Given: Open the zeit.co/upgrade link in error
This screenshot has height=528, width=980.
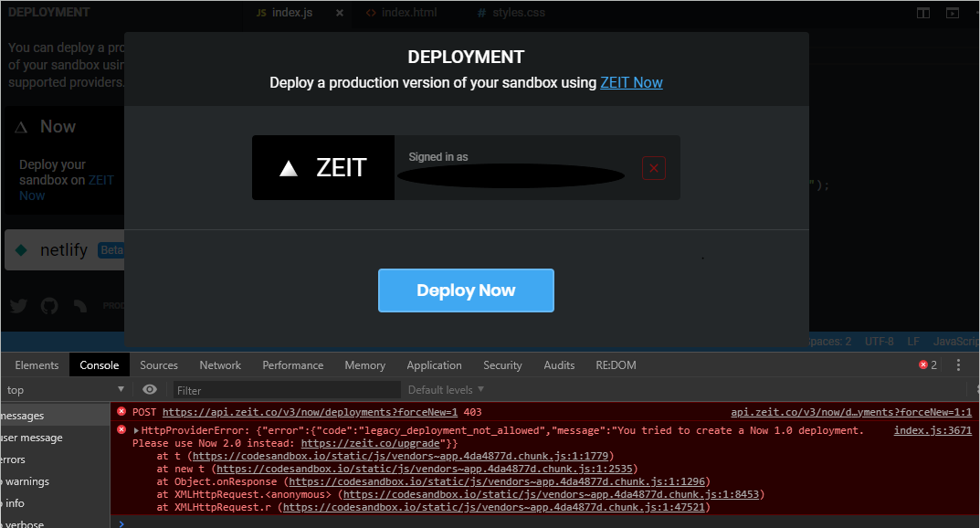Looking at the screenshot, I should click(371, 444).
